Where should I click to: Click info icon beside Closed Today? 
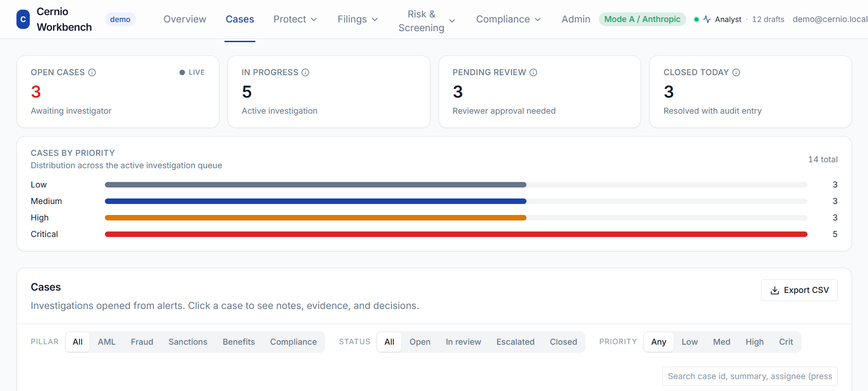[x=736, y=72]
